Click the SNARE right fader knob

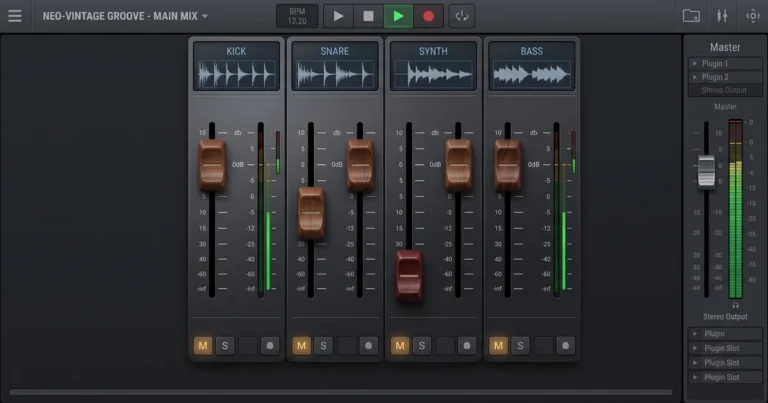tap(360, 165)
